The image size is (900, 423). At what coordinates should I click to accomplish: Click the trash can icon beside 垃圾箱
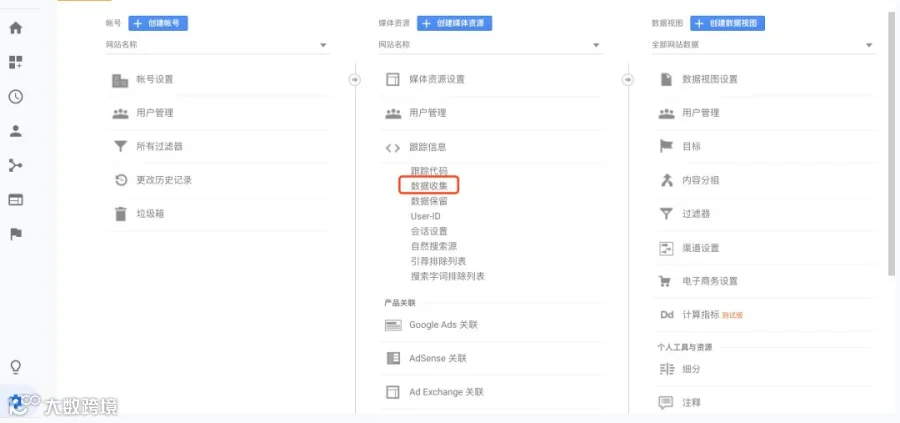(121, 214)
